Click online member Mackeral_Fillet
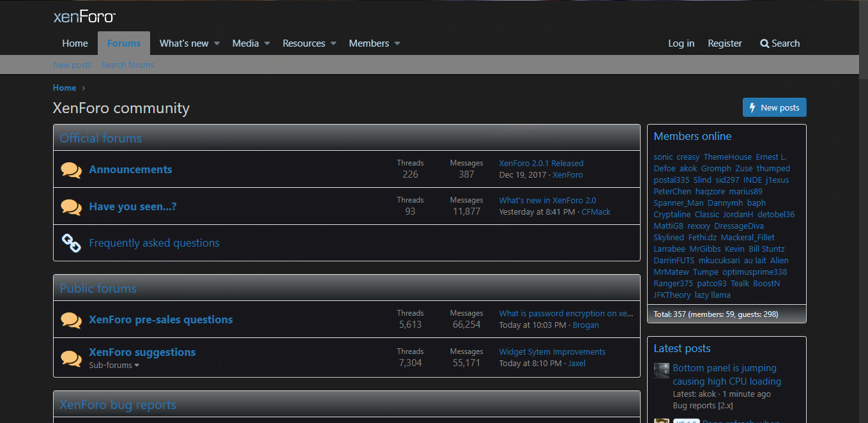868x423 pixels. click(747, 237)
